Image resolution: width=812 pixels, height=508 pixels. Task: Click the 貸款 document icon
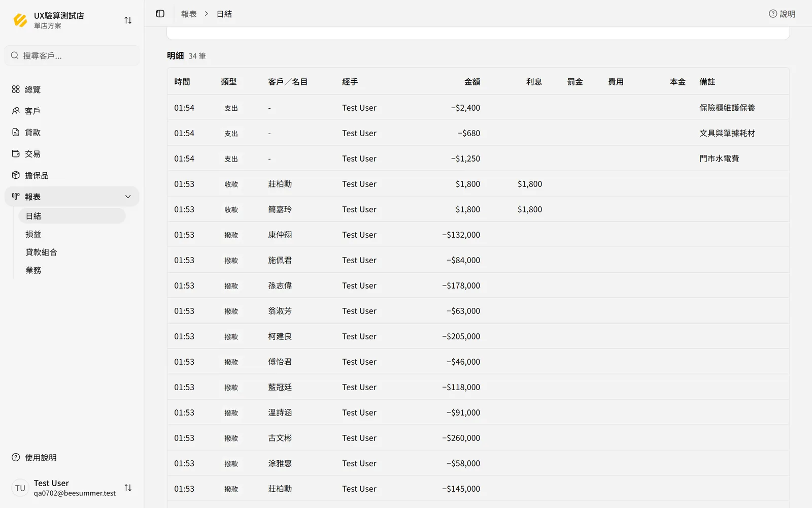[x=16, y=132]
